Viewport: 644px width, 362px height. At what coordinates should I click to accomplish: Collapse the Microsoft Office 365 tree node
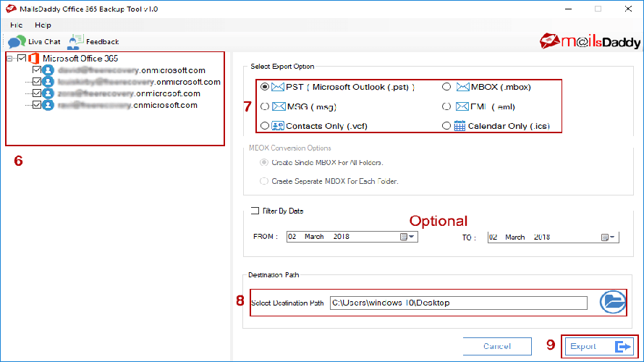(x=9, y=59)
